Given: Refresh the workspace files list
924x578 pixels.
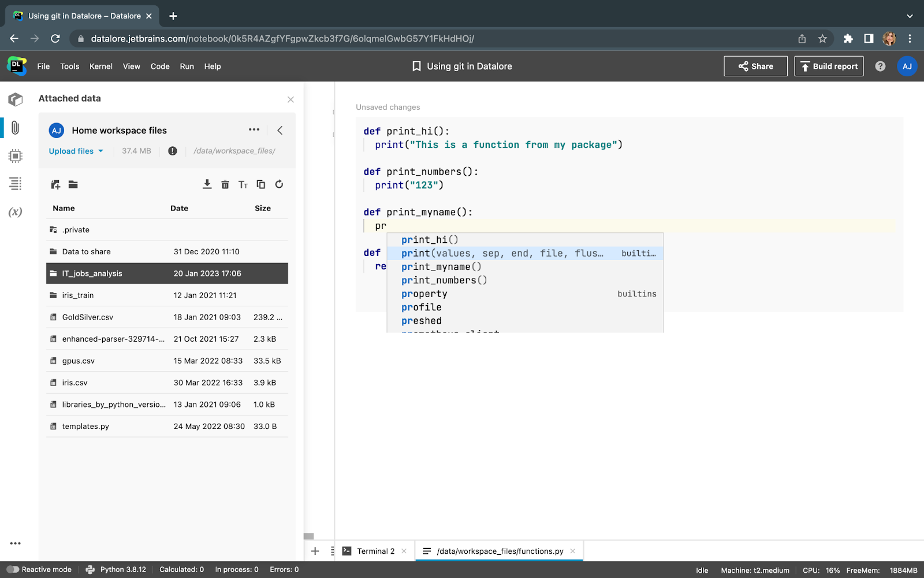Looking at the screenshot, I should tap(279, 184).
